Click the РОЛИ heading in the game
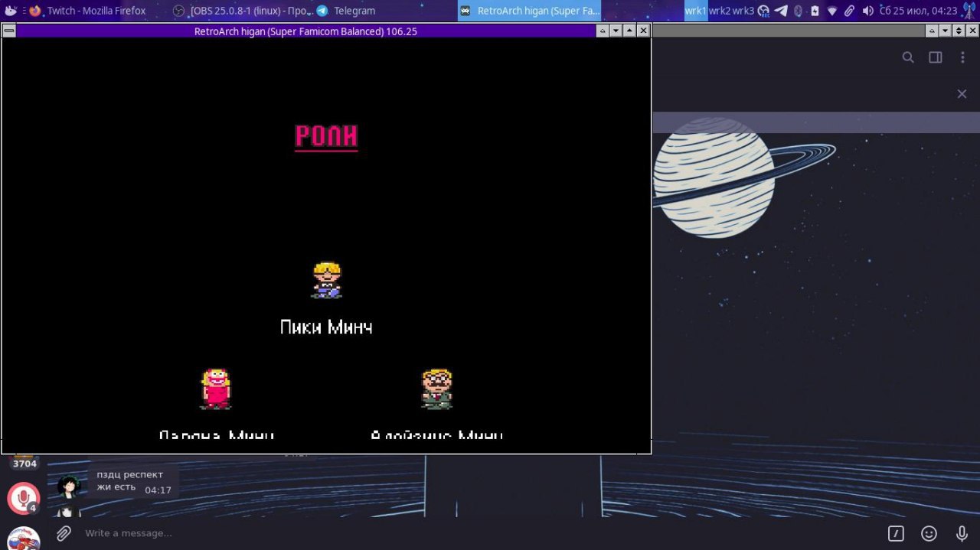The width and height of the screenshot is (980, 550). (326, 137)
